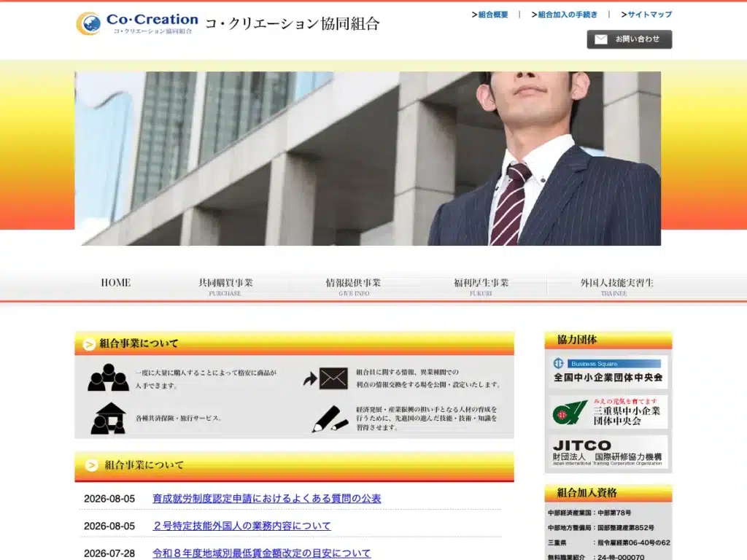Screen dimensions: 747x560
Task: Click the 組合員に関する情報 description text
Action: tap(429, 378)
